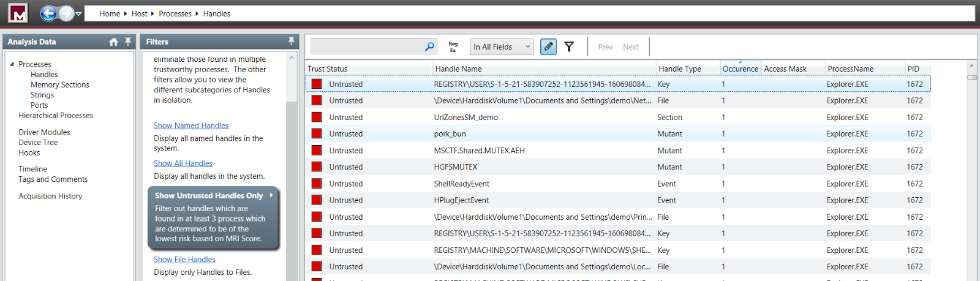Click Show File Handles link
This screenshot has height=281, width=980.
tap(184, 260)
